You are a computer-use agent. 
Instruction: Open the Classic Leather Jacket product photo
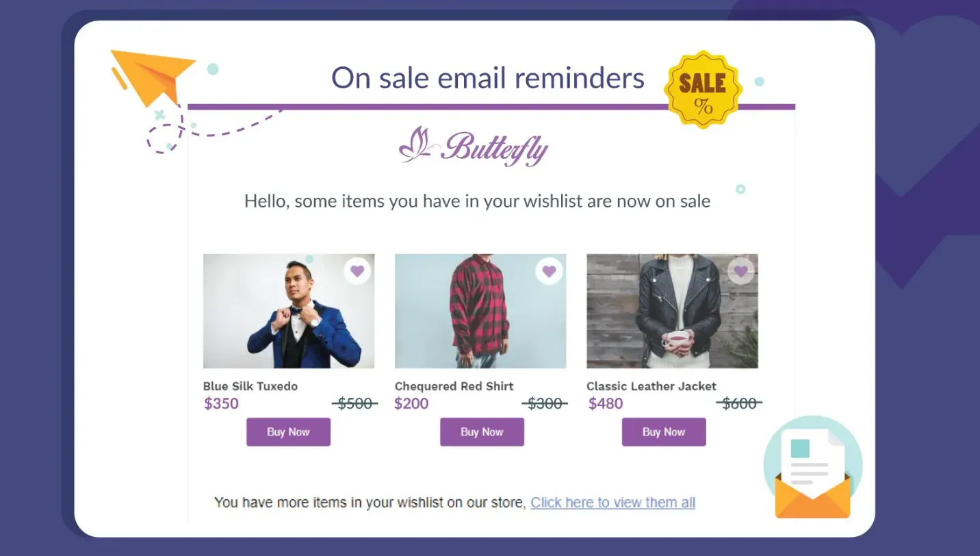coord(671,312)
